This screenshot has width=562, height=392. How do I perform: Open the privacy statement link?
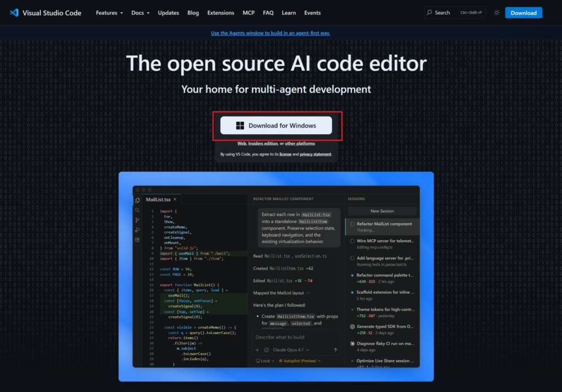pos(316,154)
